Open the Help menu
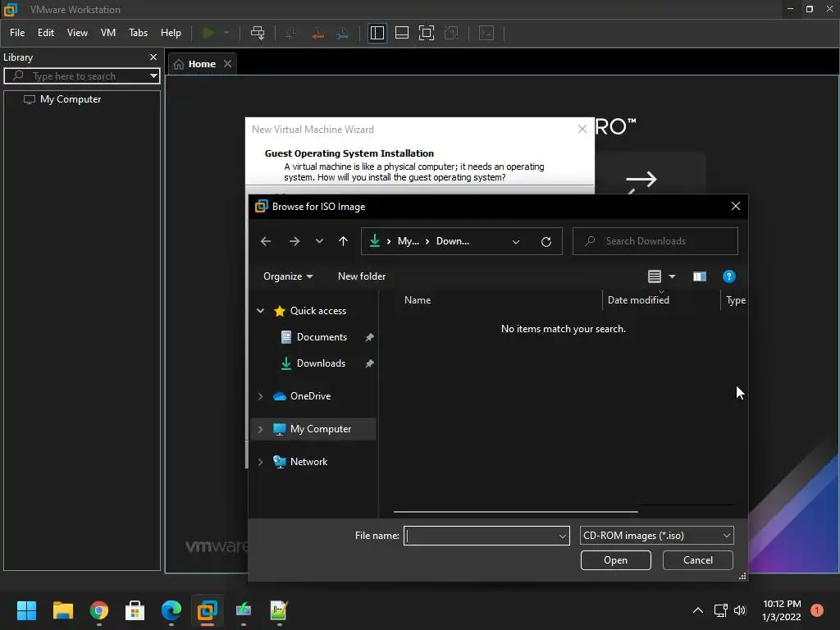This screenshot has width=840, height=630. pyautogui.click(x=171, y=33)
